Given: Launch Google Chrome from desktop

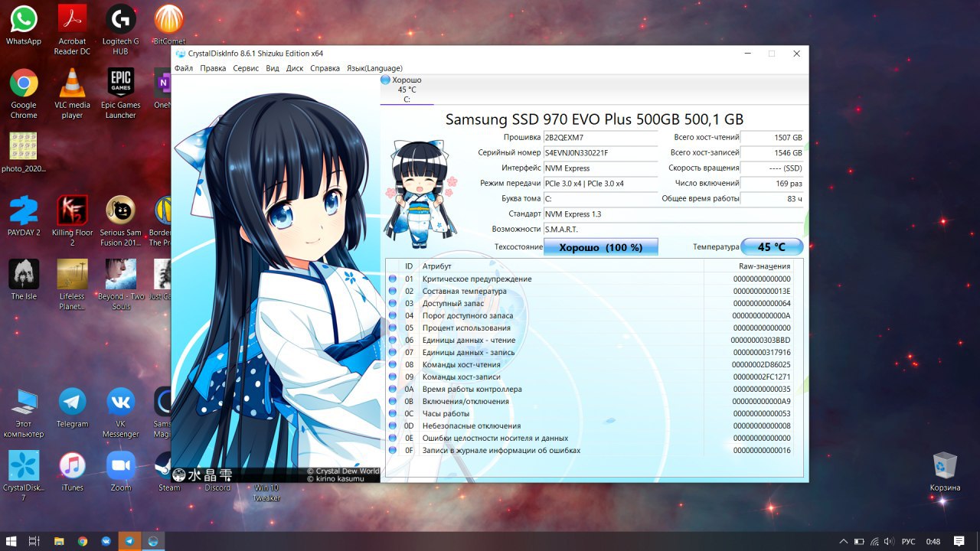Looking at the screenshot, I should tap(24, 94).
